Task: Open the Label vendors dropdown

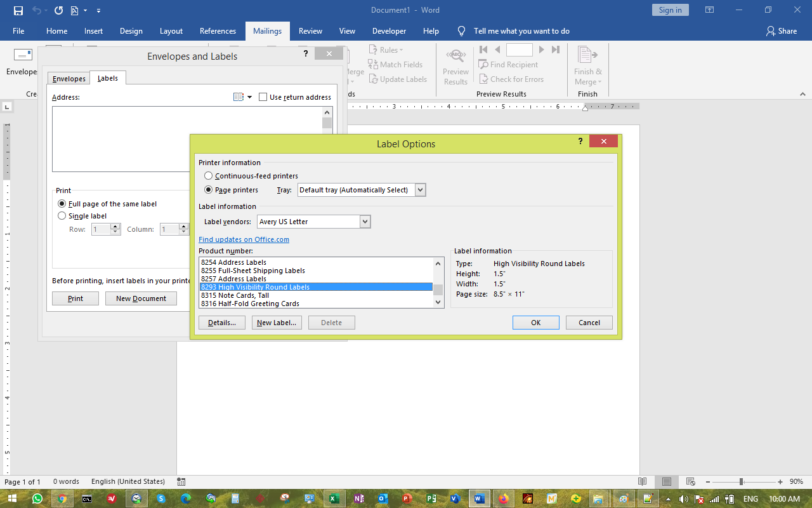Action: click(365, 222)
